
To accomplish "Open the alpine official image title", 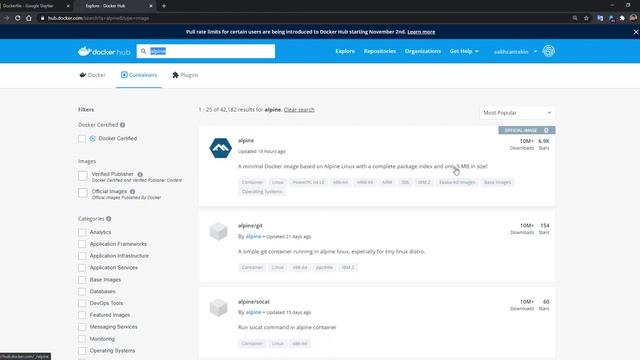I will coord(246,140).
